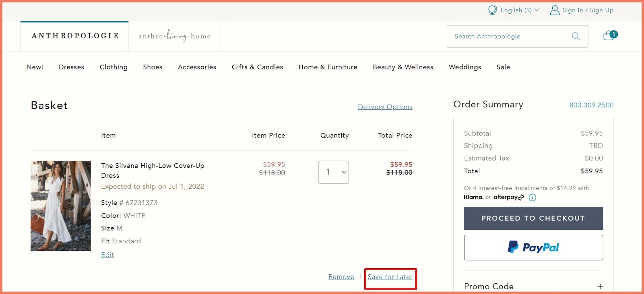Open the Weddings menu
The image size is (644, 294).
pyautogui.click(x=465, y=67)
